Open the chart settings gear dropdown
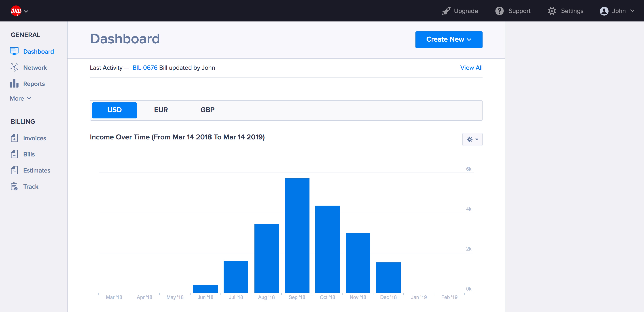The width and height of the screenshot is (644, 312). click(x=472, y=139)
